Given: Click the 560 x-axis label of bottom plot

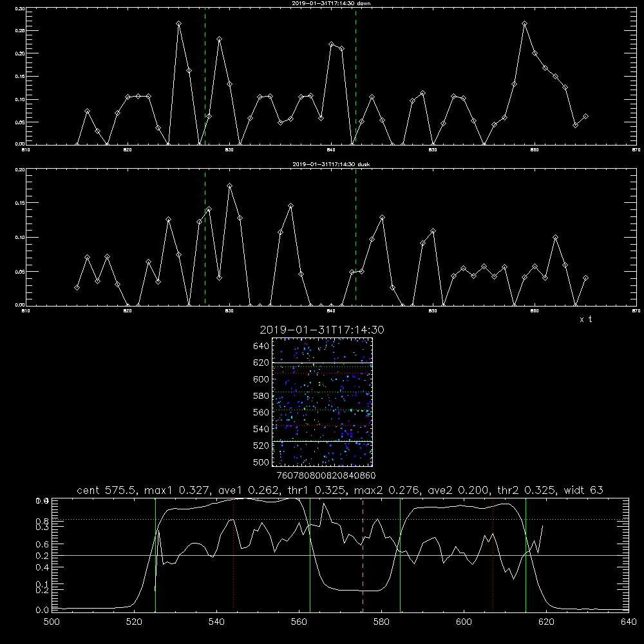Looking at the screenshot, I should click(299, 622).
